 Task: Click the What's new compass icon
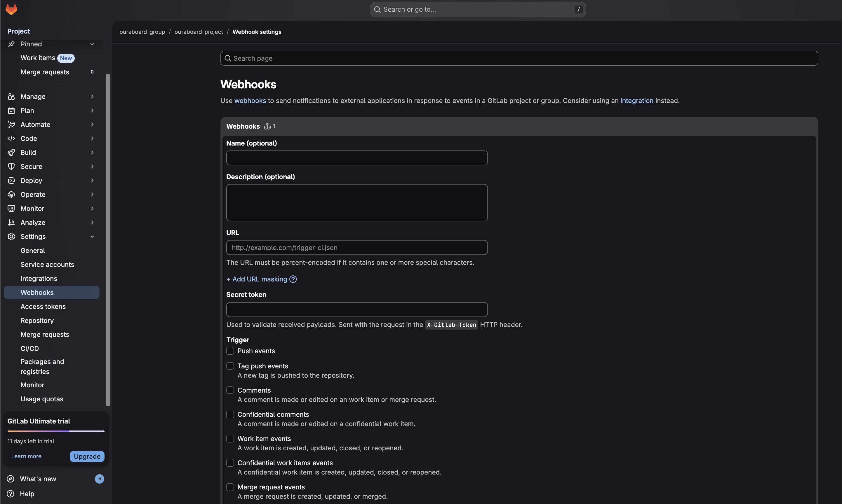(x=11, y=479)
